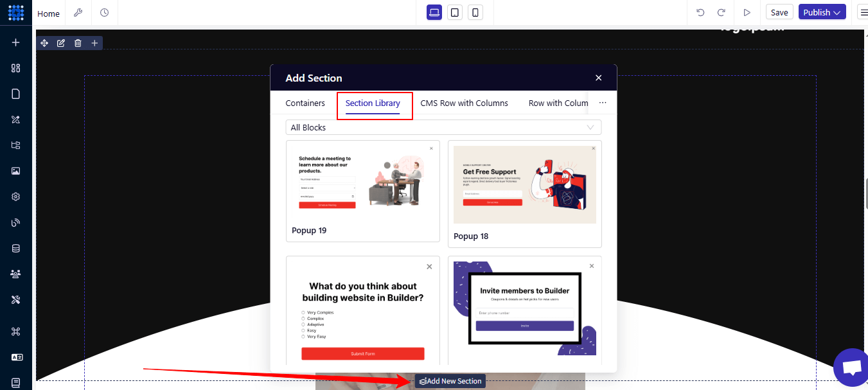Open the Row with Columns tab

tap(558, 103)
